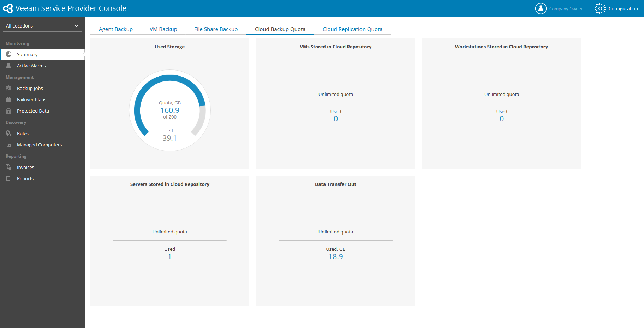Click the 39.1 left value
The height and width of the screenshot is (328, 644).
(x=169, y=138)
